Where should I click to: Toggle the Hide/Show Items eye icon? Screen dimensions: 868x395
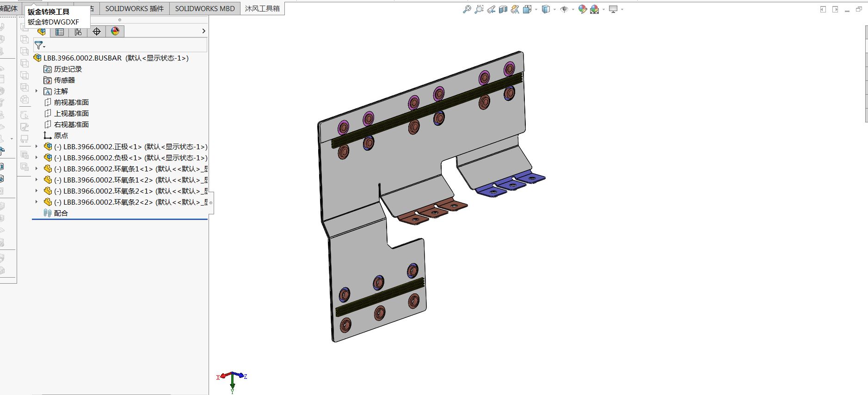click(564, 9)
